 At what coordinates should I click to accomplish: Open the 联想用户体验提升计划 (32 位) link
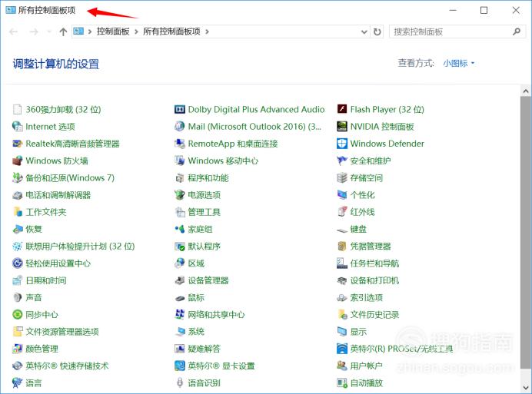click(80, 247)
